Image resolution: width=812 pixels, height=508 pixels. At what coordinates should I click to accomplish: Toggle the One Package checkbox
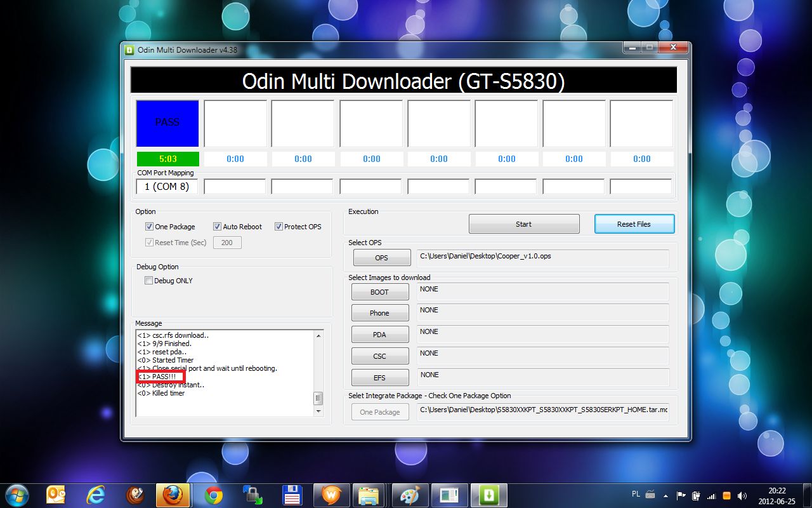[149, 227]
